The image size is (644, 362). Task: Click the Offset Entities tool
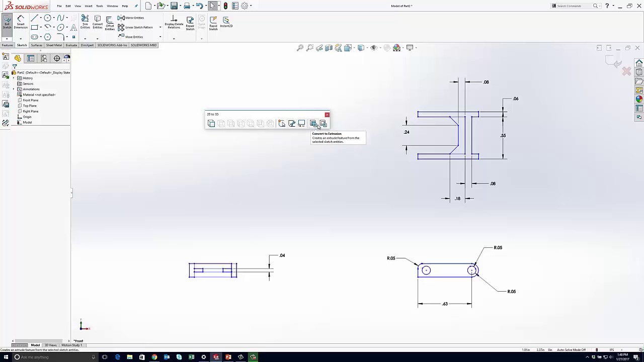point(110,23)
